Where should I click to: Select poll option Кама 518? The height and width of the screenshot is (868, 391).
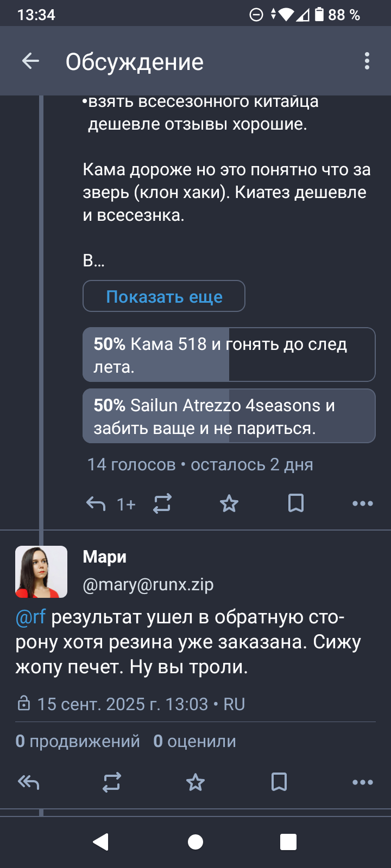click(229, 355)
